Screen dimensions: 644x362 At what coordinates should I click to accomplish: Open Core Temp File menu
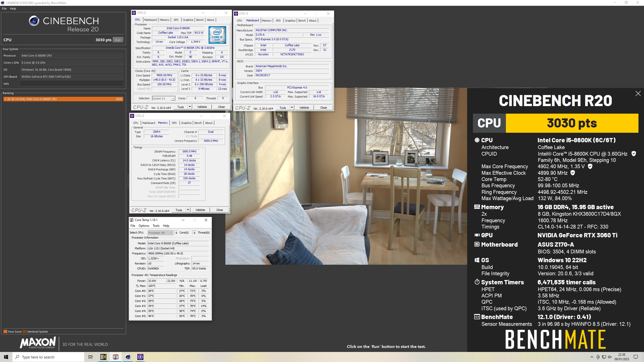(133, 226)
